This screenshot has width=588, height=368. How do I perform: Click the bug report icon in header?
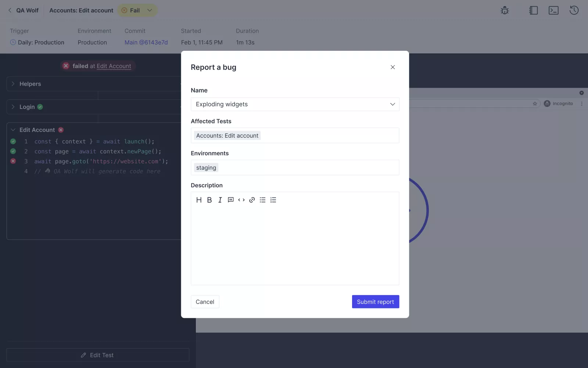click(x=505, y=10)
